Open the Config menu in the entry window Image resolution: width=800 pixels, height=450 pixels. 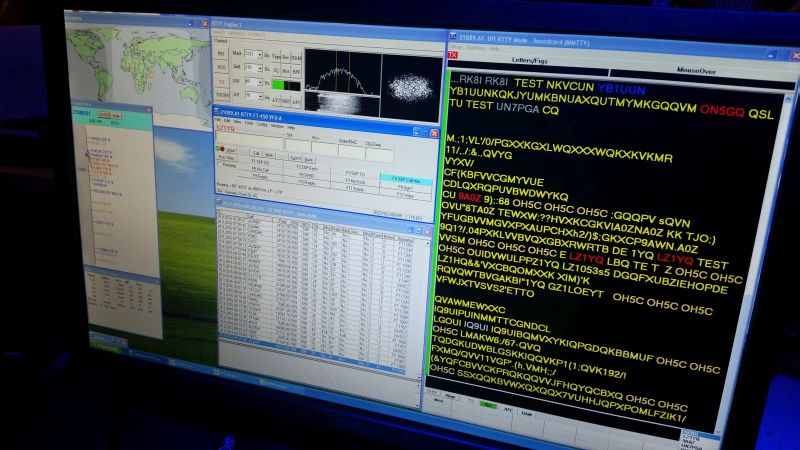click(263, 123)
